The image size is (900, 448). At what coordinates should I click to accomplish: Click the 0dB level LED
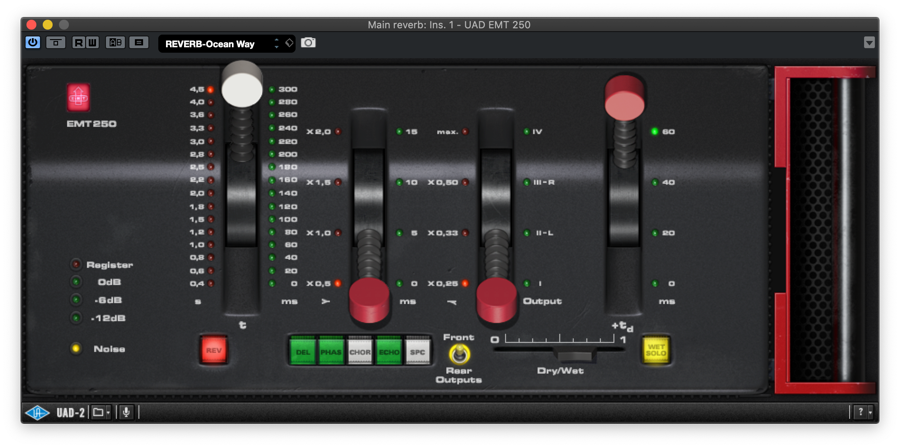(x=76, y=282)
